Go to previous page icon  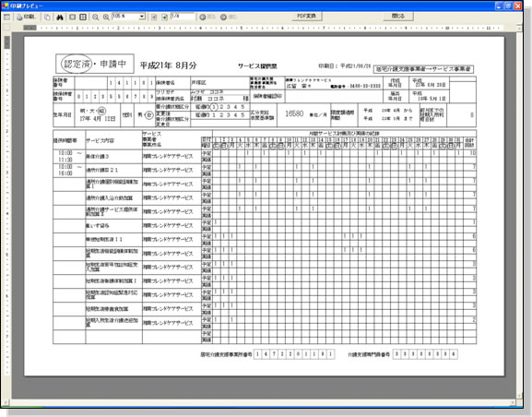coord(154,17)
